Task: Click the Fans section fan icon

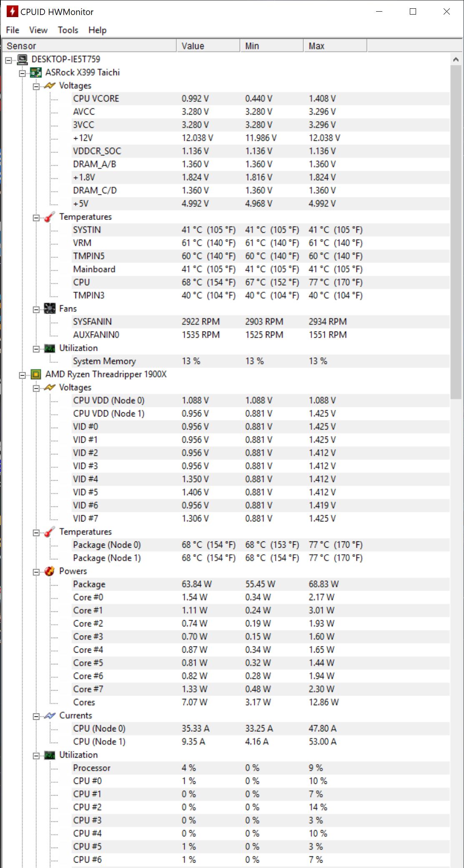Action: point(50,309)
